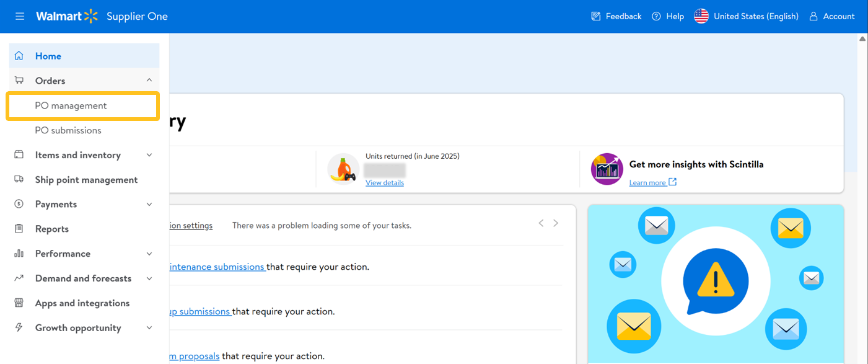Click the scroll up arrow on scrollbar

click(862, 39)
